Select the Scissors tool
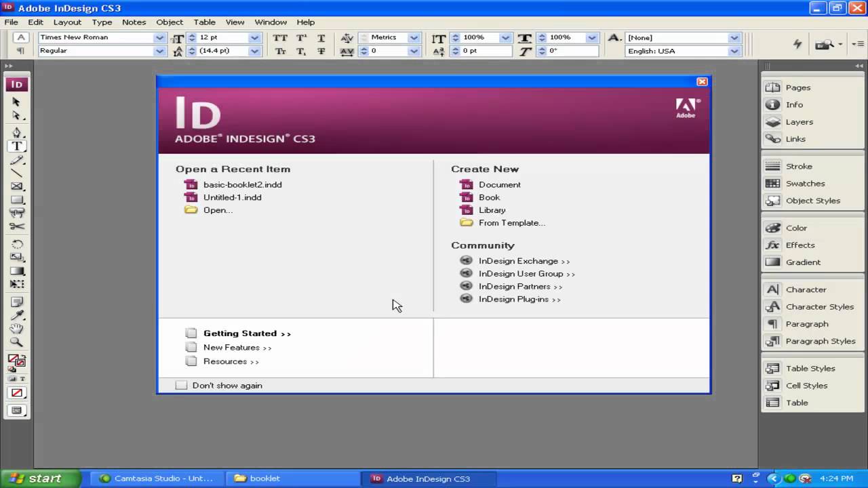This screenshot has height=488, width=868. tap(17, 226)
